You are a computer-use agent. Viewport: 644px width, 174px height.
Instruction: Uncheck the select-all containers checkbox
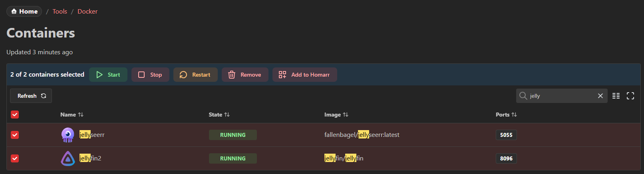[x=15, y=115]
